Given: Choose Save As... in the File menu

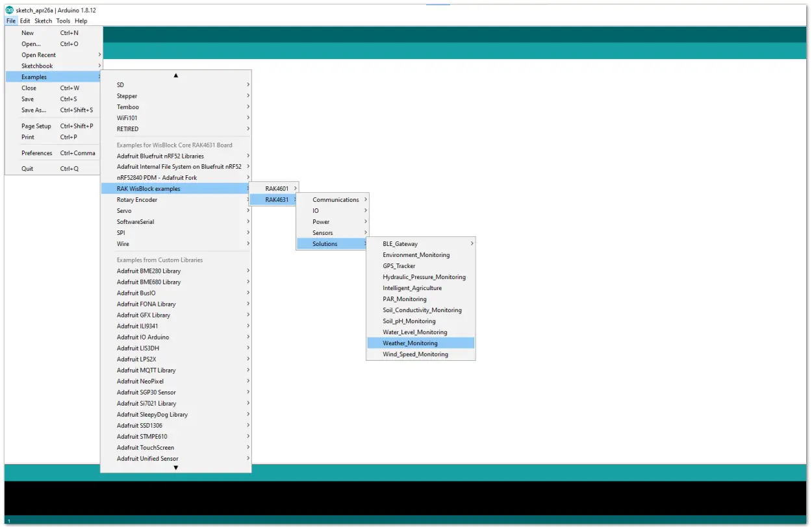Looking at the screenshot, I should click(x=54, y=110).
